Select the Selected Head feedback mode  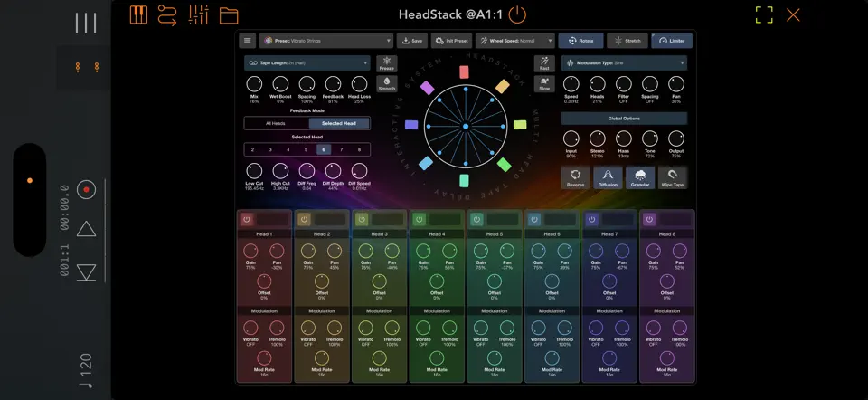point(339,123)
